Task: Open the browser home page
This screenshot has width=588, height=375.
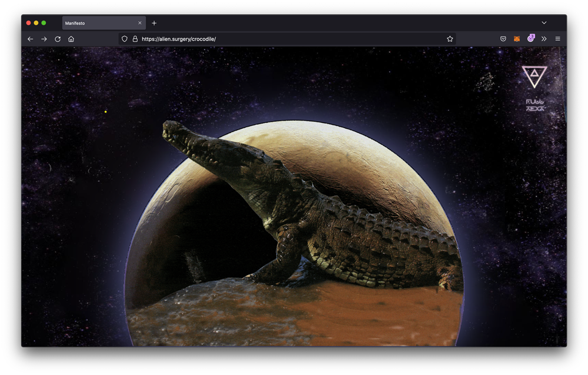Action: pos(71,39)
